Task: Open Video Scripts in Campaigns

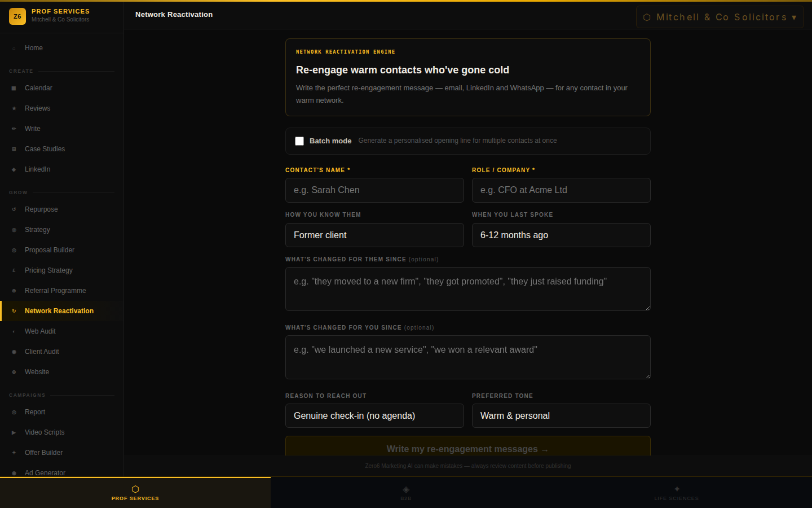Action: point(62,432)
